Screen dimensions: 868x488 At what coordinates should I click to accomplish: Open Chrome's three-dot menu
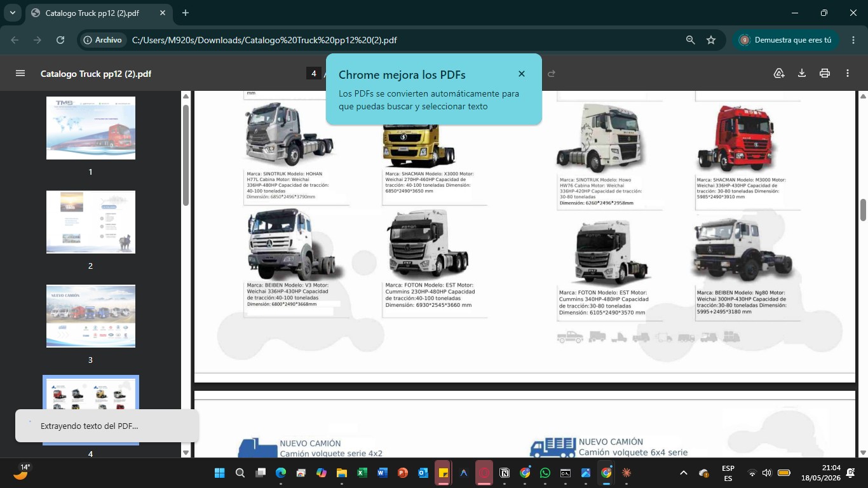853,40
